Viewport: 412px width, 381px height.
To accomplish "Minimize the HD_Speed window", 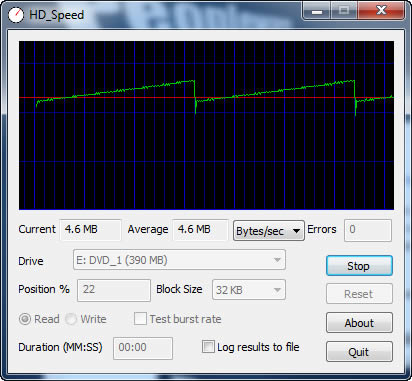I will 317,11.
